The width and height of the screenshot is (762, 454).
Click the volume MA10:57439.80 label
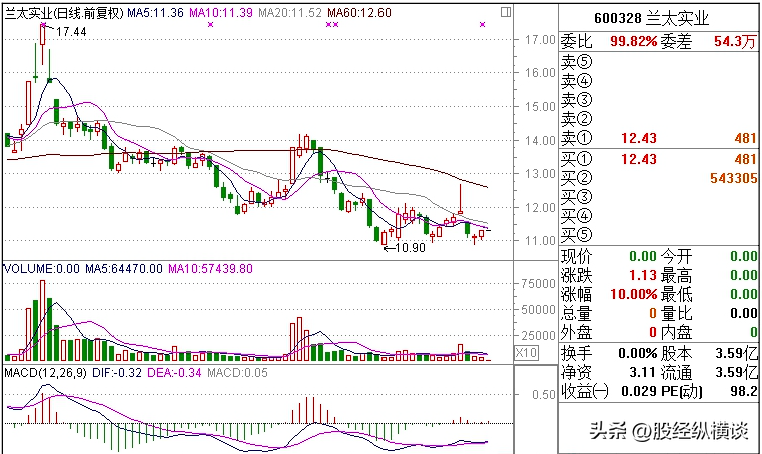(x=210, y=269)
